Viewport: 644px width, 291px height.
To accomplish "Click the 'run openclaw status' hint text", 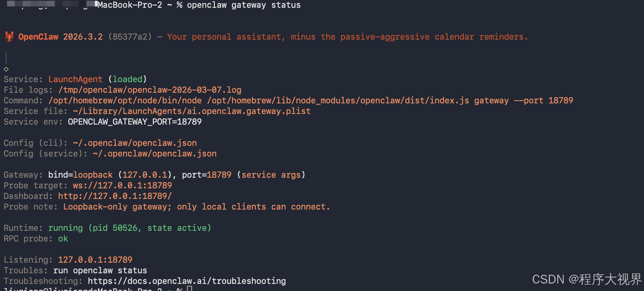I will pyautogui.click(x=100, y=270).
